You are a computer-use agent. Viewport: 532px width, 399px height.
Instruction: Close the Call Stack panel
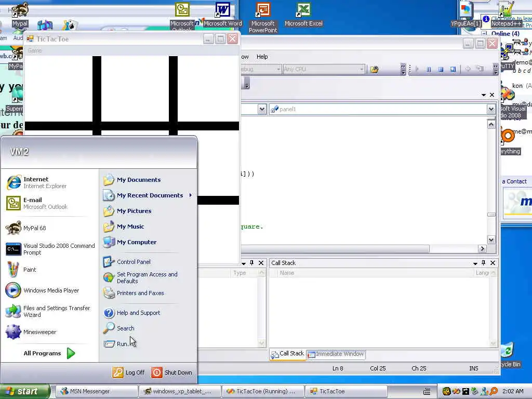493,263
